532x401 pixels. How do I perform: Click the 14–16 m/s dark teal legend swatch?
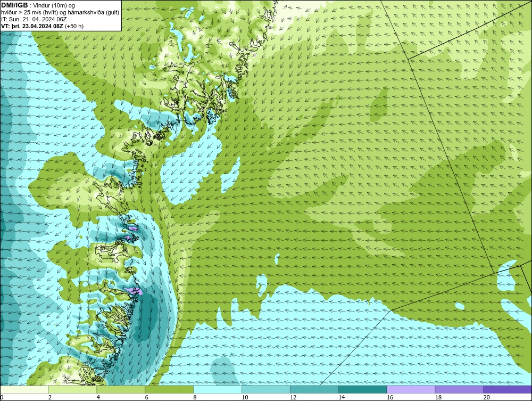pos(363,389)
